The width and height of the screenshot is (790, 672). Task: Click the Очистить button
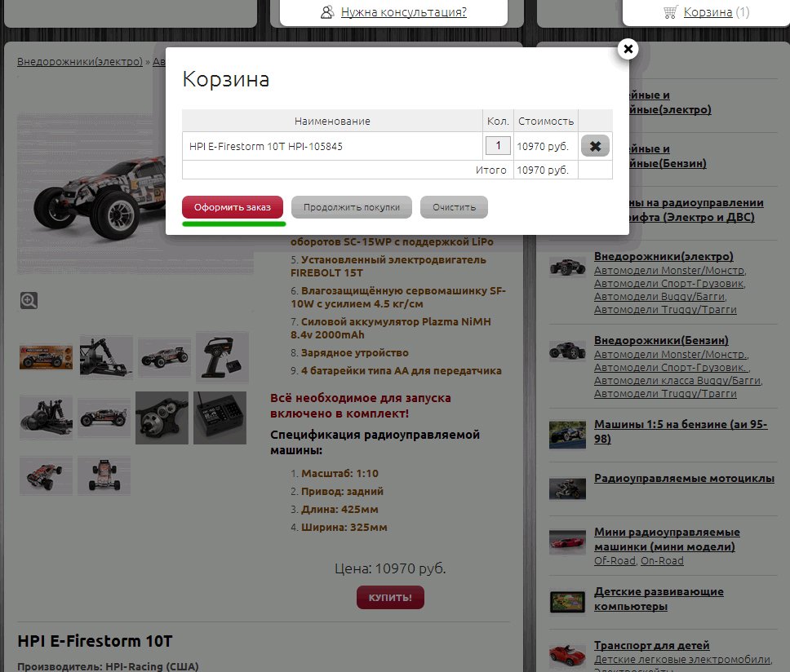[454, 207]
